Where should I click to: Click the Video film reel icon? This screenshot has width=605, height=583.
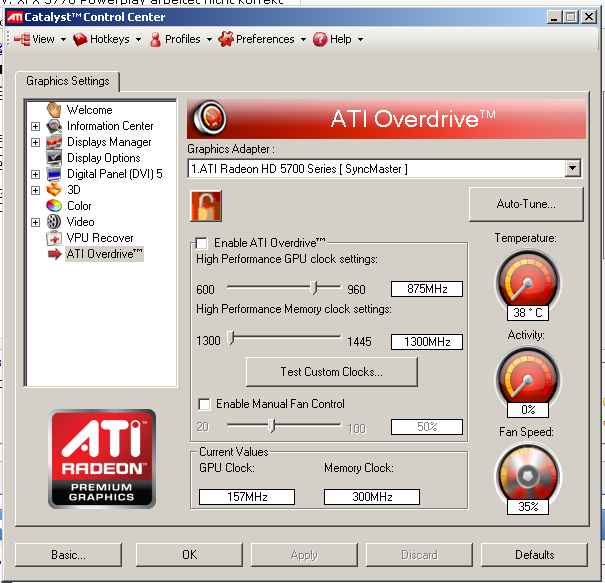(x=54, y=222)
